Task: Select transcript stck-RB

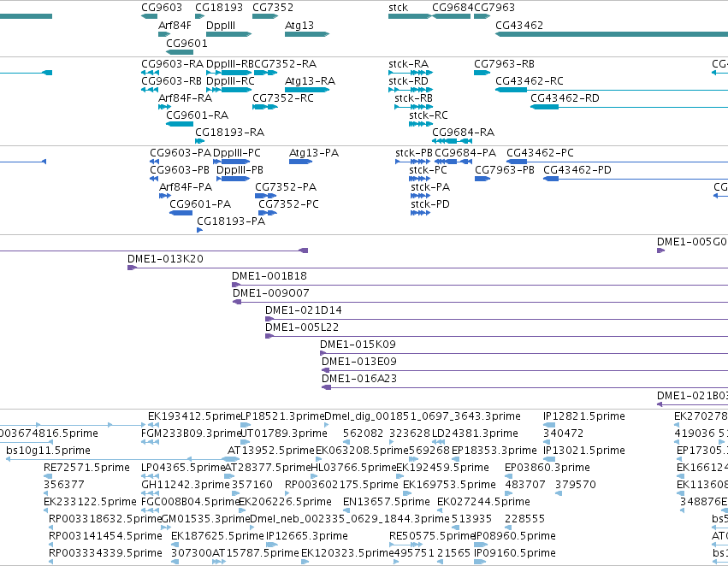Action: click(414, 107)
